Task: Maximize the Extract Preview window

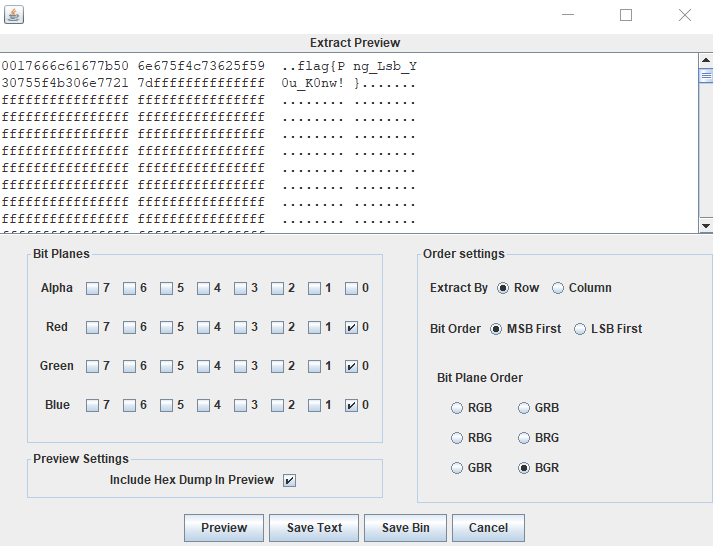Action: (626, 15)
